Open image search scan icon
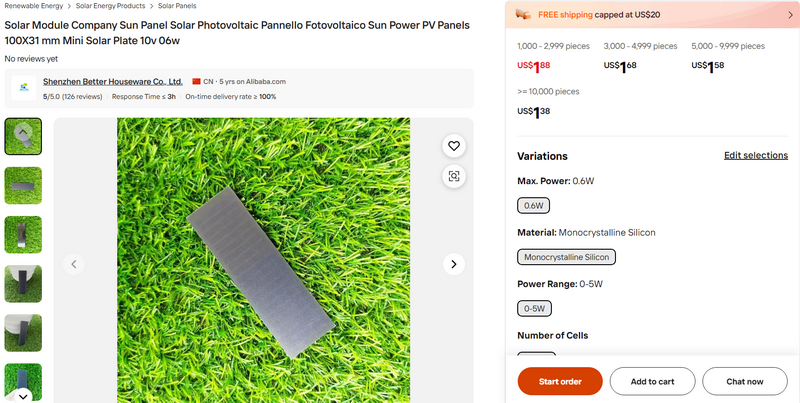800x403 pixels. [454, 176]
